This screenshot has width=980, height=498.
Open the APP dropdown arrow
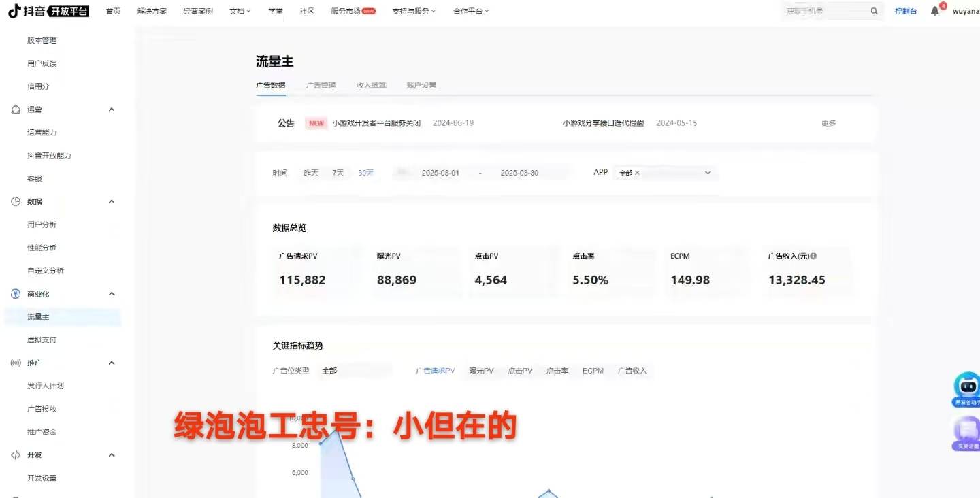(x=708, y=173)
